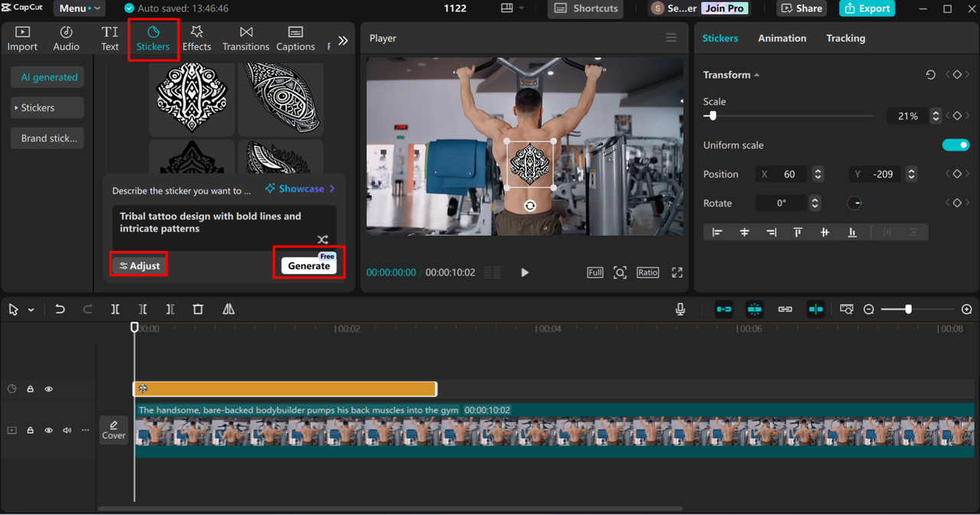980x515 pixels.
Task: Switch to the Audio tab
Action: pos(66,39)
